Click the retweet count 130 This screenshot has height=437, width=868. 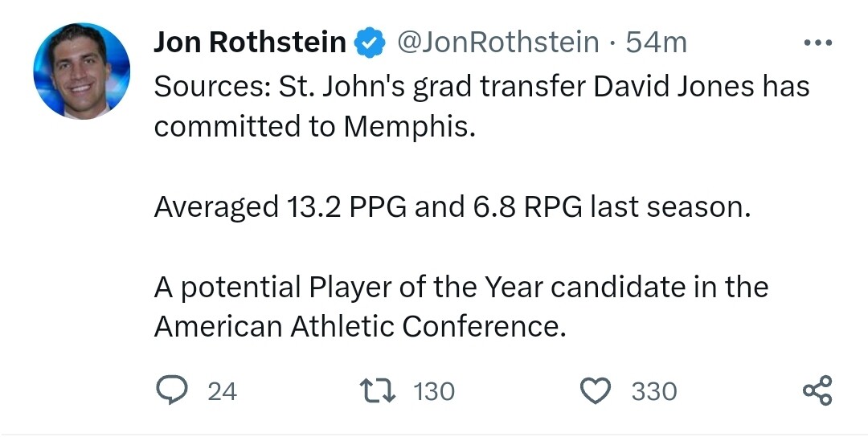434,391
